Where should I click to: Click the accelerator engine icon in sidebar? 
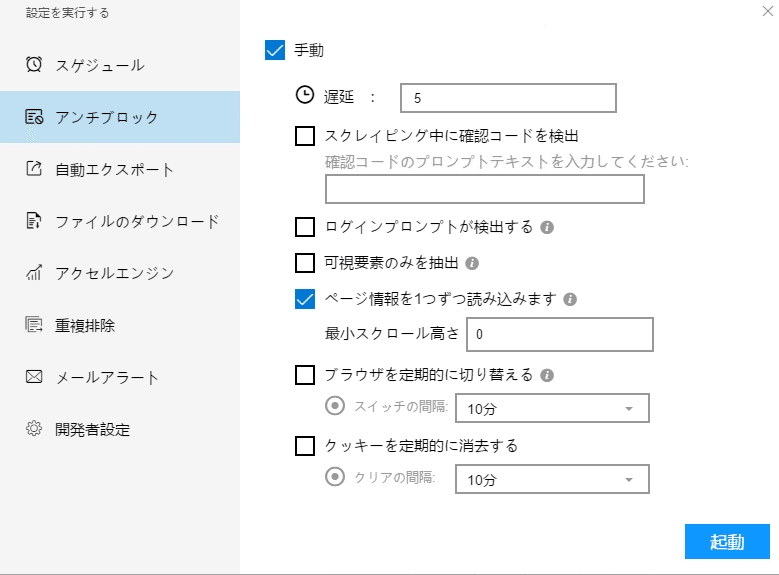click(34, 273)
